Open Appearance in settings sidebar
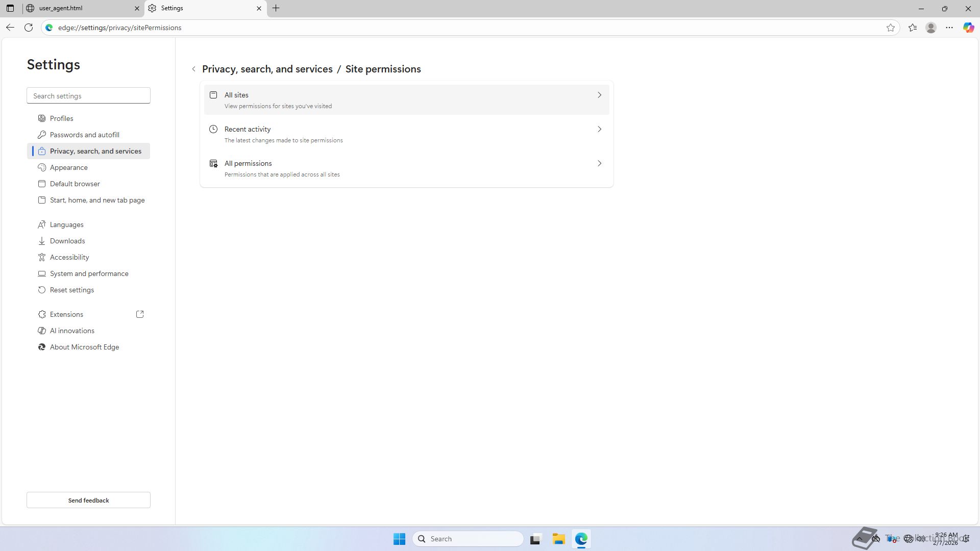Screen dimensions: 980x551 pos(68,167)
